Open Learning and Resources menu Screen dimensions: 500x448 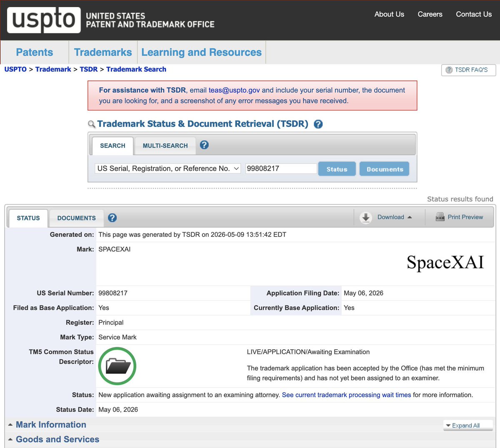[x=202, y=52]
